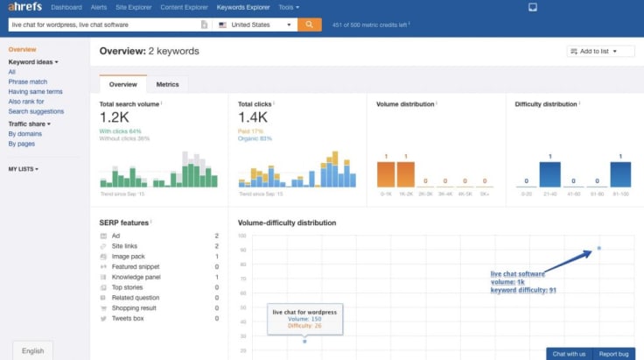
Task: Open Site Explorer from top menu
Action: click(x=134, y=7)
